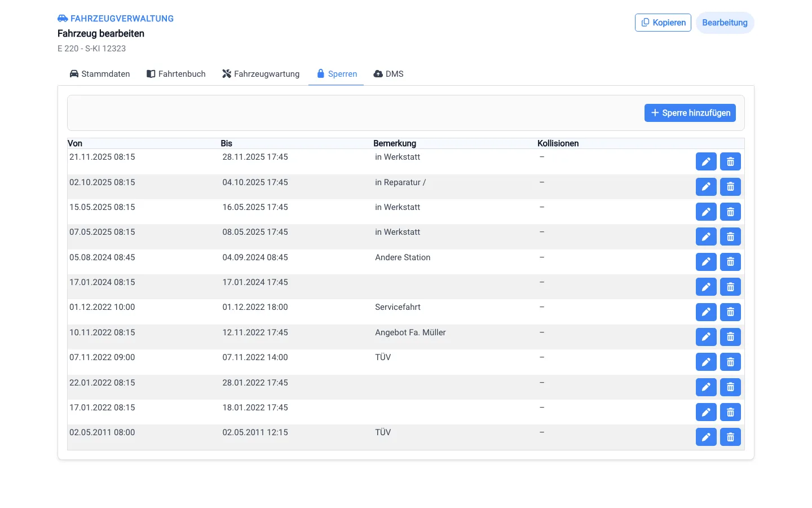
Task: Click the Bemerkung column header
Action: (x=395, y=143)
